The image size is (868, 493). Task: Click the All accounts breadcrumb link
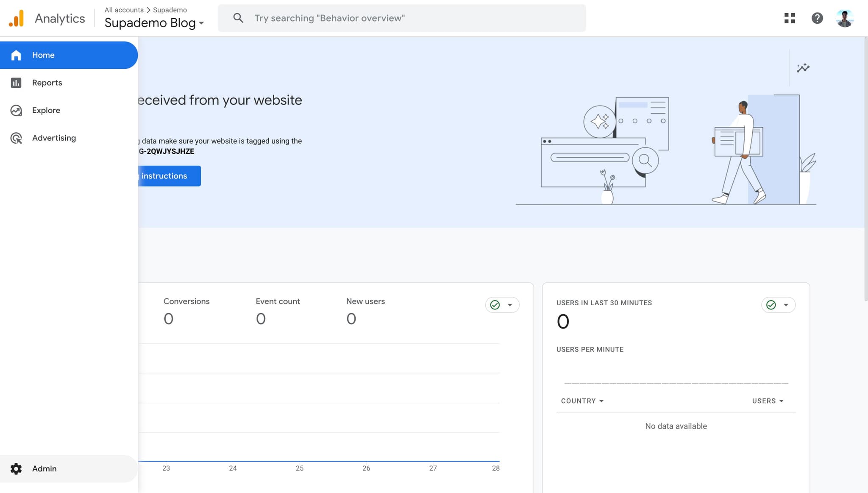124,10
